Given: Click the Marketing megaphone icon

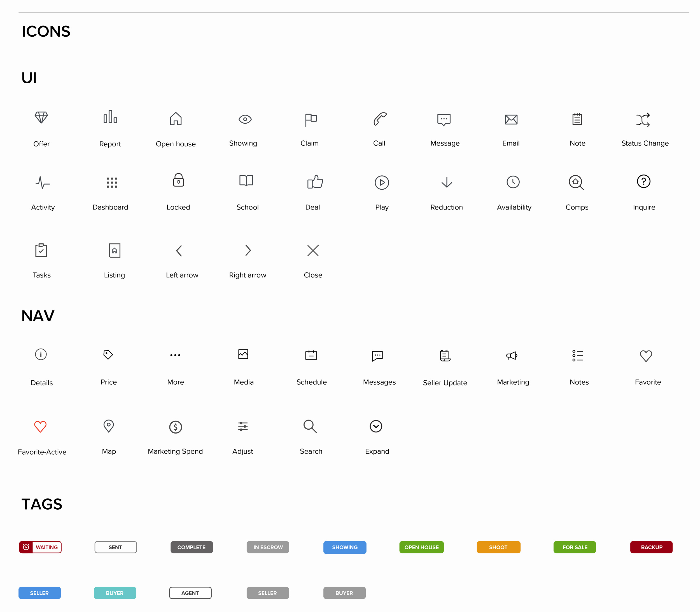Looking at the screenshot, I should pyautogui.click(x=512, y=356).
